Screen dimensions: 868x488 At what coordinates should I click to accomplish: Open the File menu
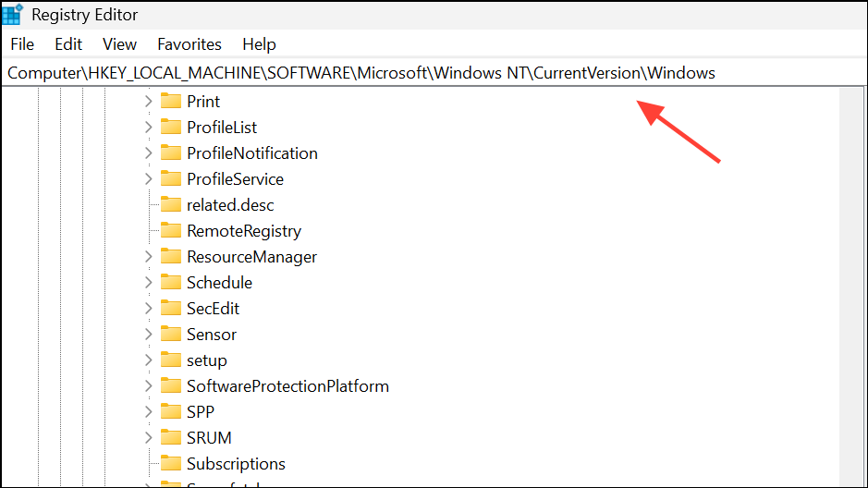point(22,44)
